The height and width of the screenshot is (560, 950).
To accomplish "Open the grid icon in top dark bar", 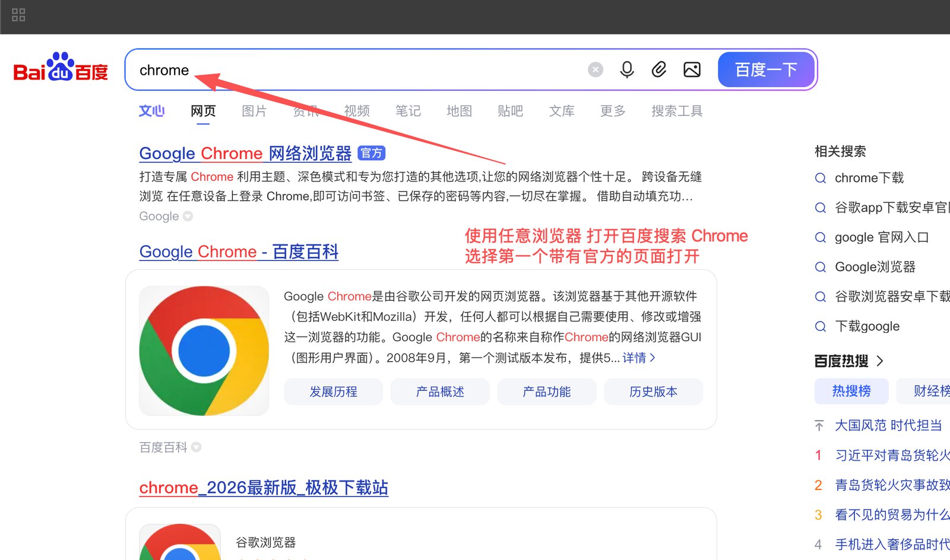I will click(18, 15).
